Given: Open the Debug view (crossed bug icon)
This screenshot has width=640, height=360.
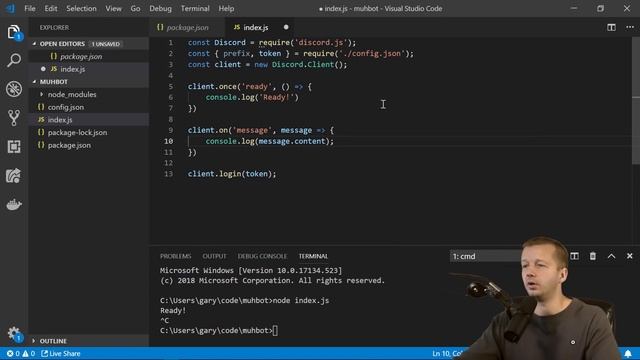Looking at the screenshot, I should point(13,89).
